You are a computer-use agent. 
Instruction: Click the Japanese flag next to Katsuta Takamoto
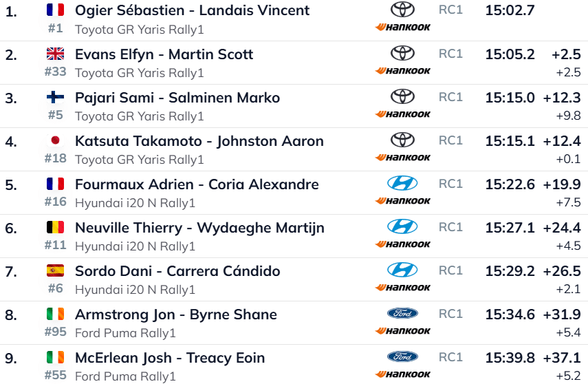[x=55, y=140]
